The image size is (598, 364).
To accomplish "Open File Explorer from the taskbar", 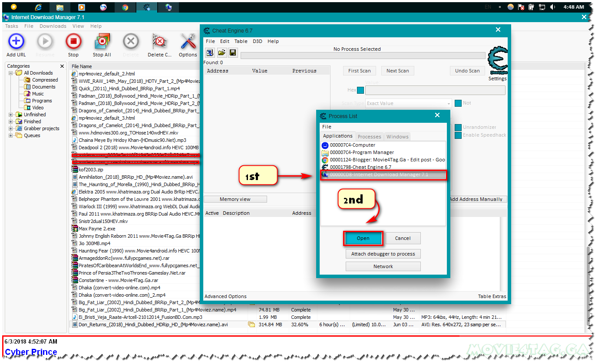I will (x=59, y=7).
